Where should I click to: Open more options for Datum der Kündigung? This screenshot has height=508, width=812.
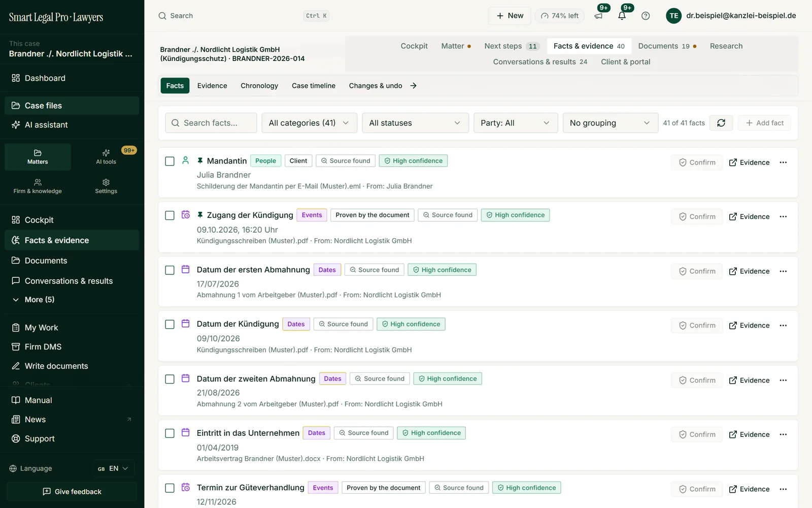[x=783, y=326]
